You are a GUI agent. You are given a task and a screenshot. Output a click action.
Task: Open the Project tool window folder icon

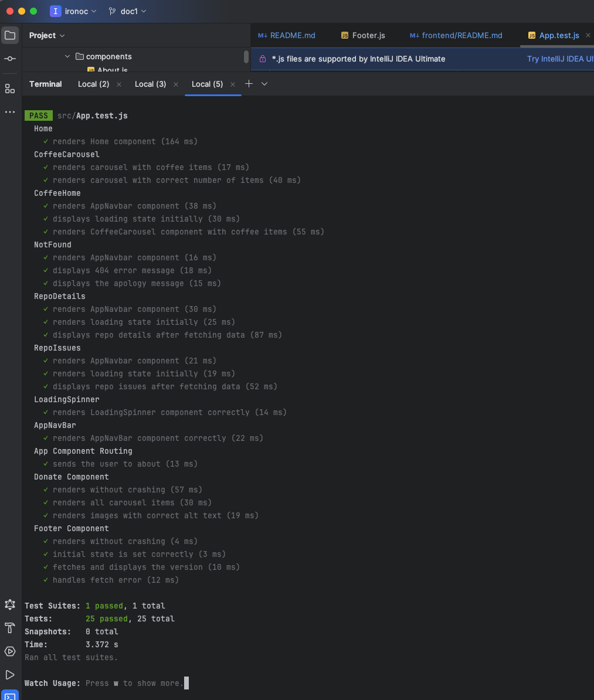click(10, 35)
